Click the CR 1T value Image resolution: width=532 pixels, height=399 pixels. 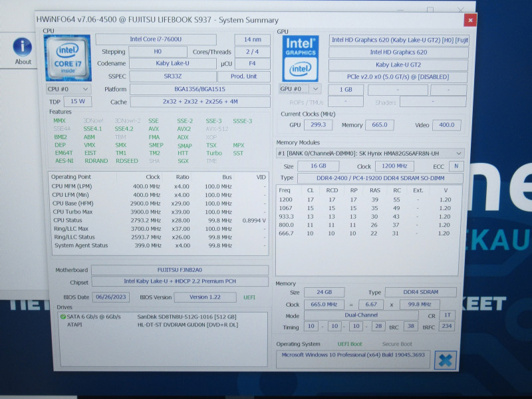pyautogui.click(x=447, y=315)
